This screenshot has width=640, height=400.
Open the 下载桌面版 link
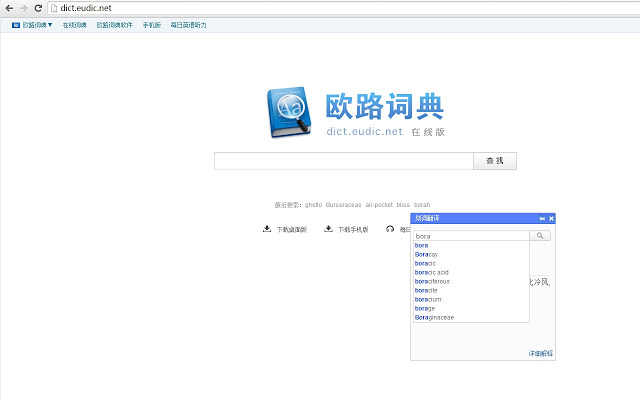tap(292, 229)
